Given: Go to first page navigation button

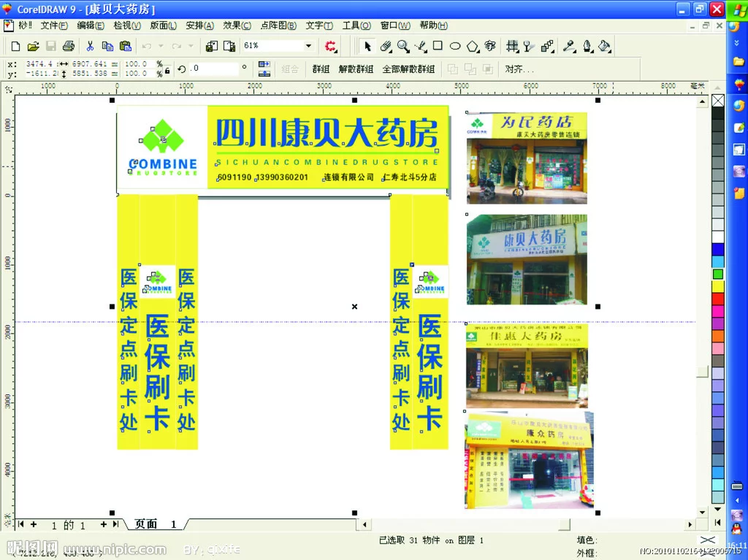Looking at the screenshot, I should tap(21, 524).
